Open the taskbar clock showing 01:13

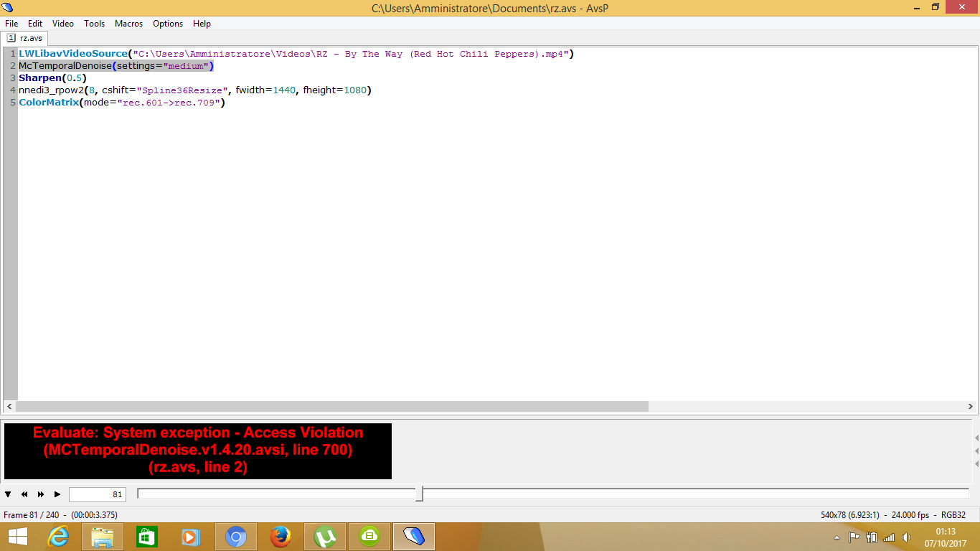[946, 537]
